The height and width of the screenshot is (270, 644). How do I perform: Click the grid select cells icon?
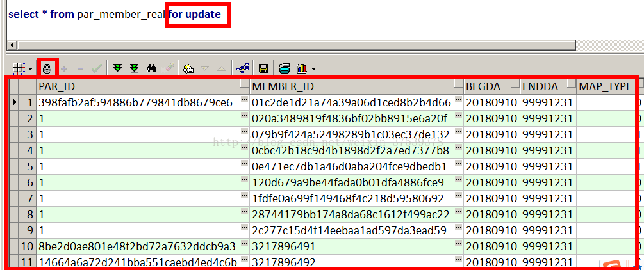pos(19,68)
